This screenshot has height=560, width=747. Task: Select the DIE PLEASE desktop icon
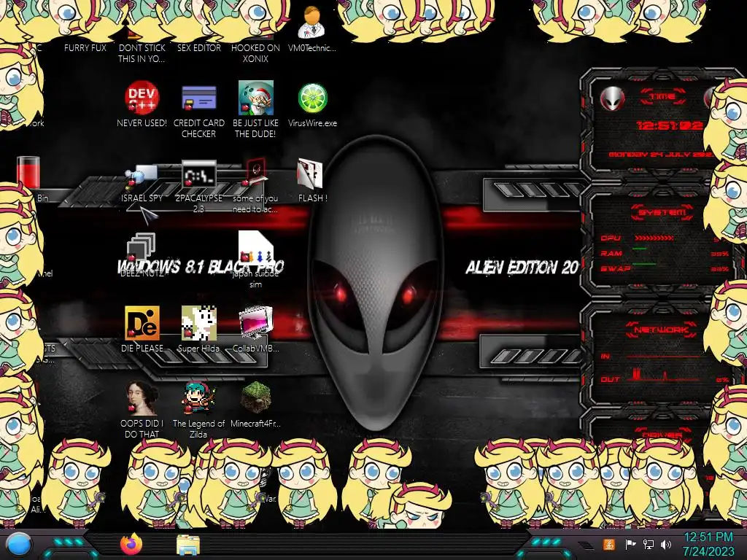coord(142,323)
